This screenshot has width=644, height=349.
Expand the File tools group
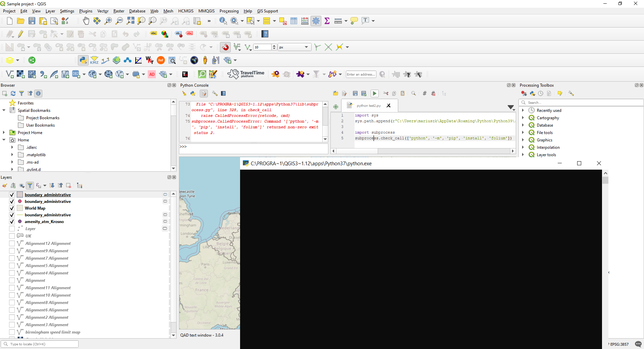point(523,132)
